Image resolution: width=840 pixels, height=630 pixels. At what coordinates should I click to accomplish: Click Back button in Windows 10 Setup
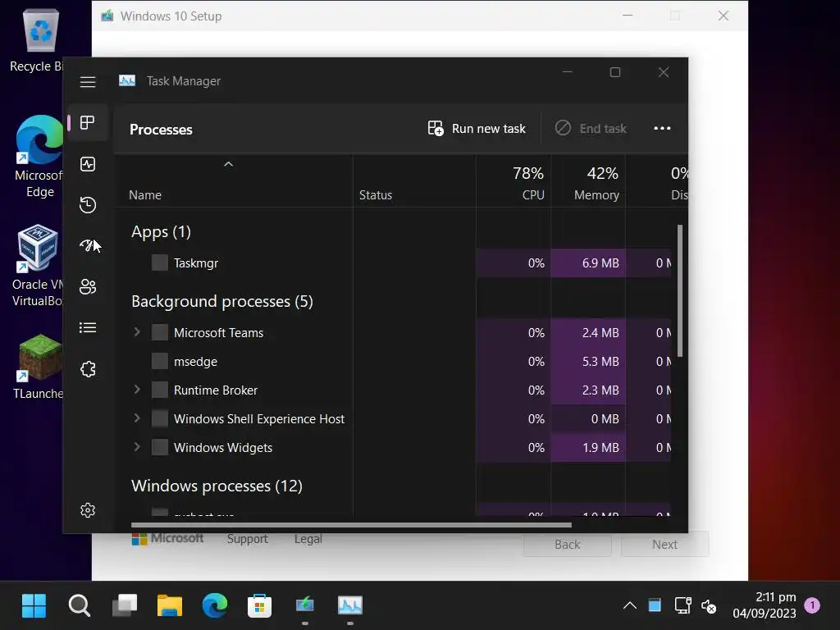click(x=568, y=545)
